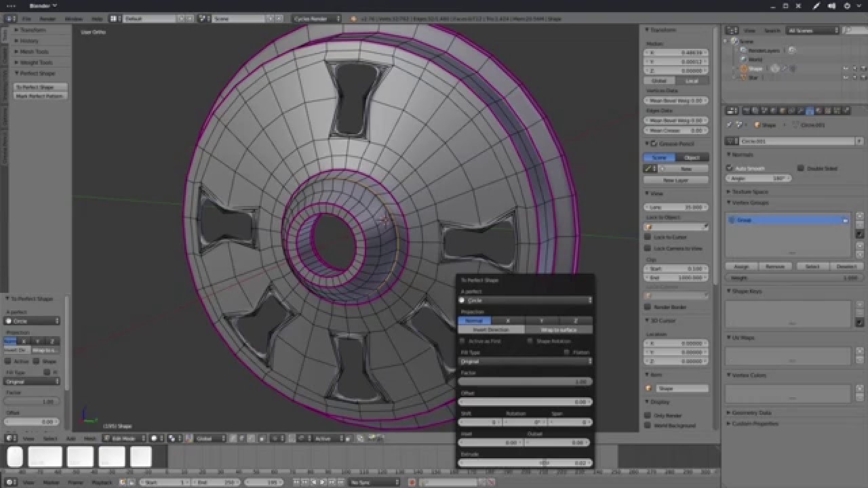
Task: Click the New Layer button
Action: point(675,180)
